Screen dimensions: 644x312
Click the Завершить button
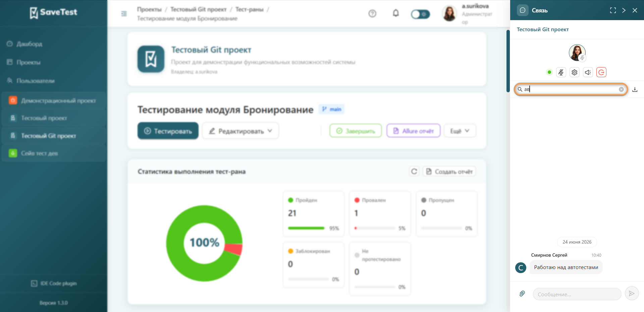tap(356, 131)
